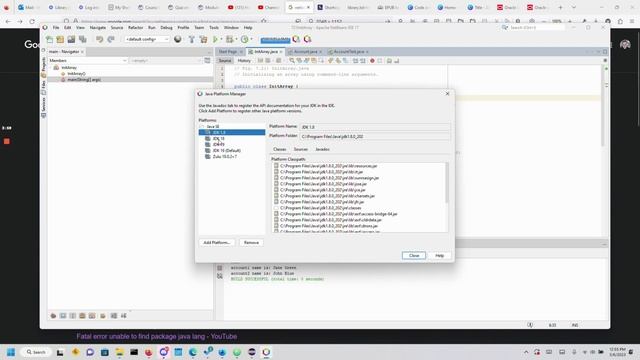Click the Clean and Build icon
The height and width of the screenshot is (360, 640).
pos(203,39)
